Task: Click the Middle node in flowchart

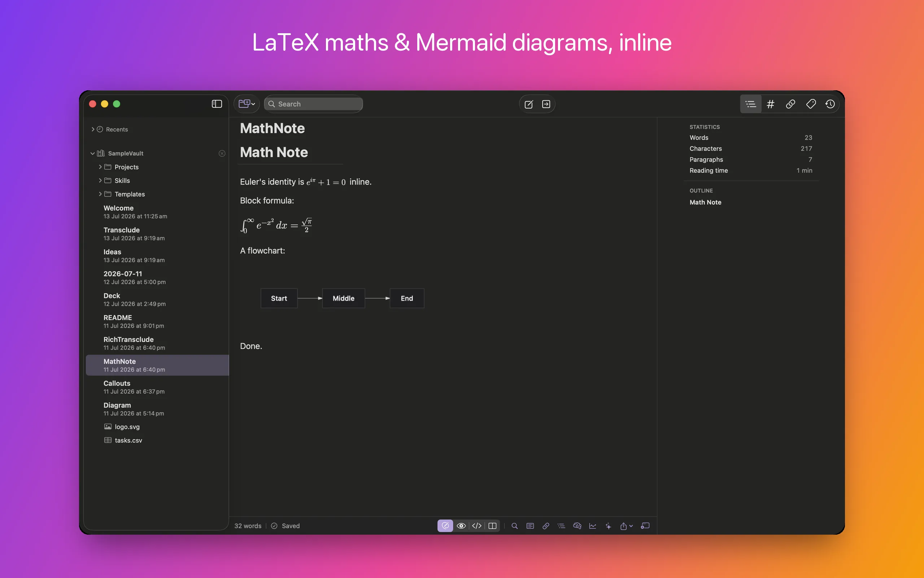Action: tap(344, 298)
